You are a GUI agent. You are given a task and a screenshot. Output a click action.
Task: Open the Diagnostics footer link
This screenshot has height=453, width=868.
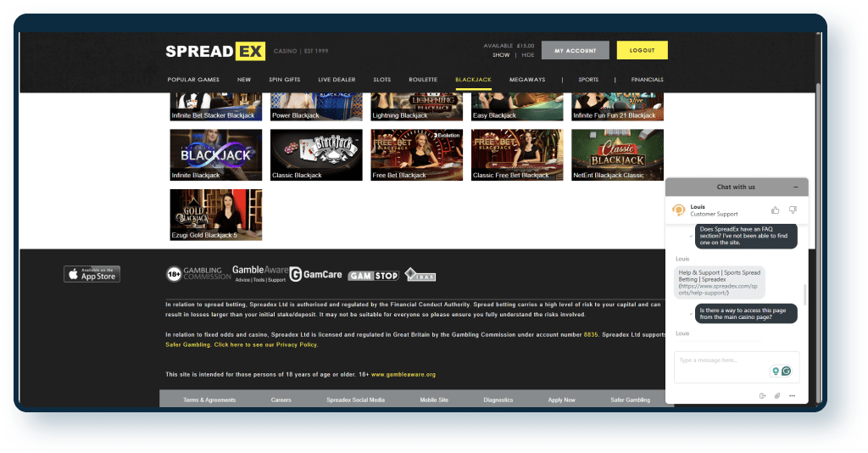coord(498,400)
